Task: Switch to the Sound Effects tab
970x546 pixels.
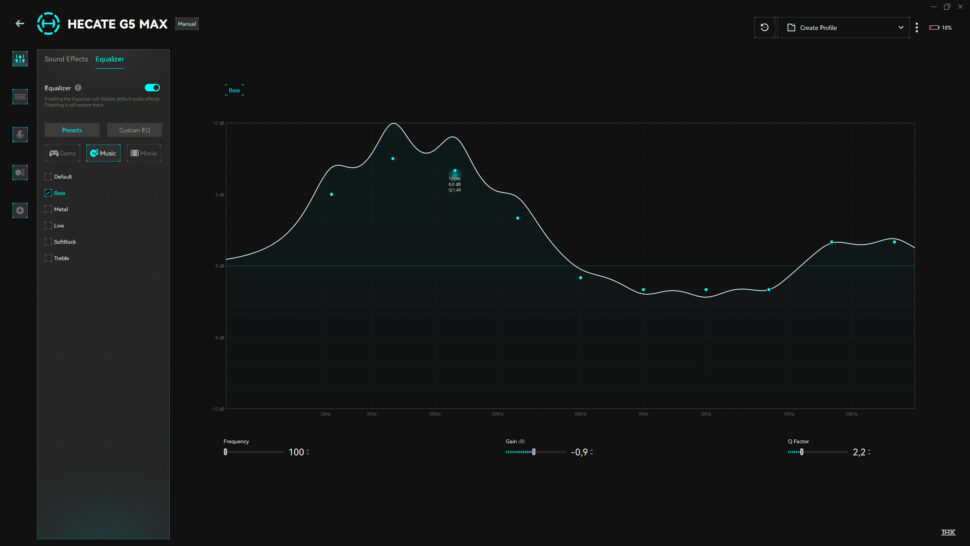Action: [66, 59]
